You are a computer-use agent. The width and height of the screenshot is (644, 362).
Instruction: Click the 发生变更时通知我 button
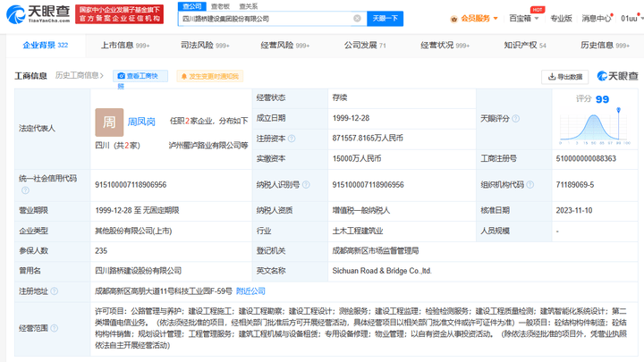[x=210, y=76]
